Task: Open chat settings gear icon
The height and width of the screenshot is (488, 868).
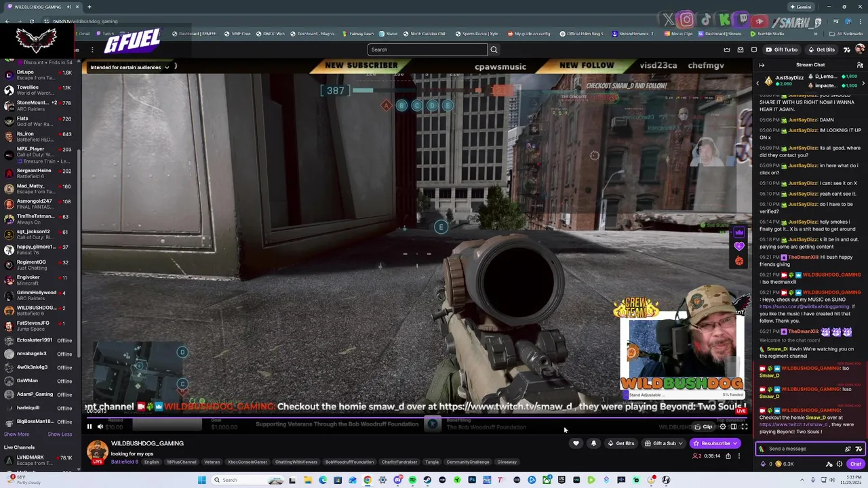Action: [840, 464]
